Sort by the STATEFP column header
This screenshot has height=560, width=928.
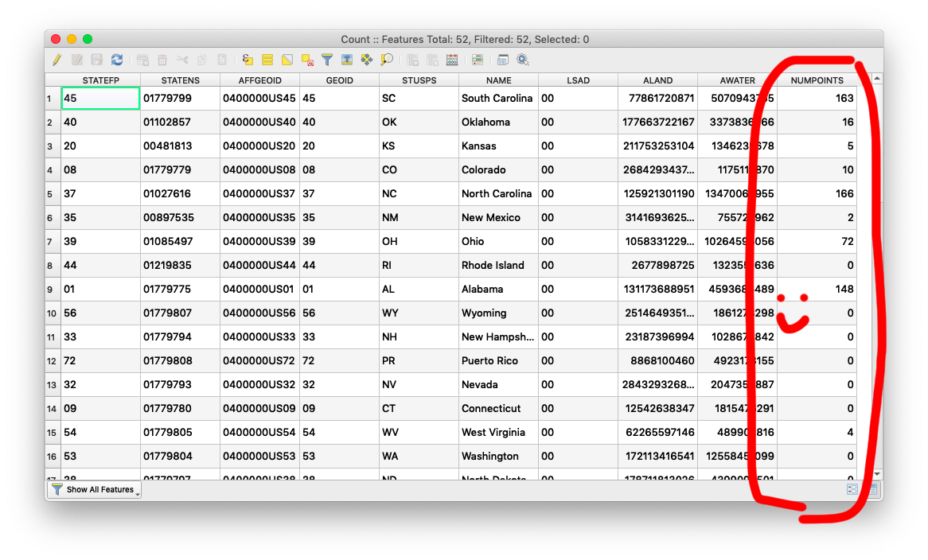pyautogui.click(x=100, y=80)
